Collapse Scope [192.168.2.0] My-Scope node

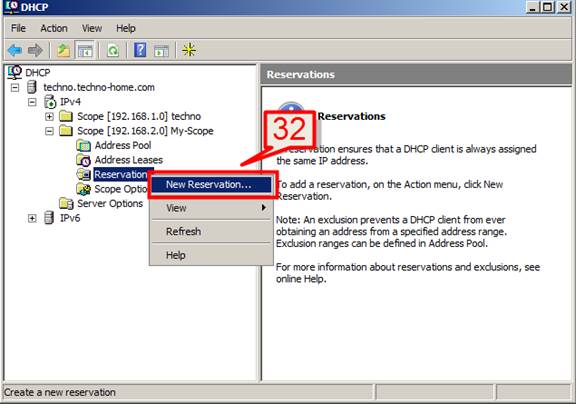[x=49, y=131]
